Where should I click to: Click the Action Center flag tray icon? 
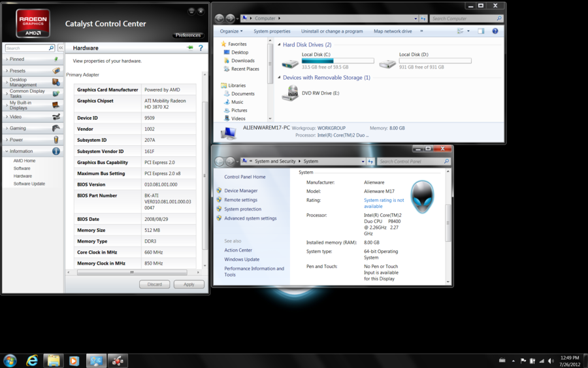tap(523, 361)
